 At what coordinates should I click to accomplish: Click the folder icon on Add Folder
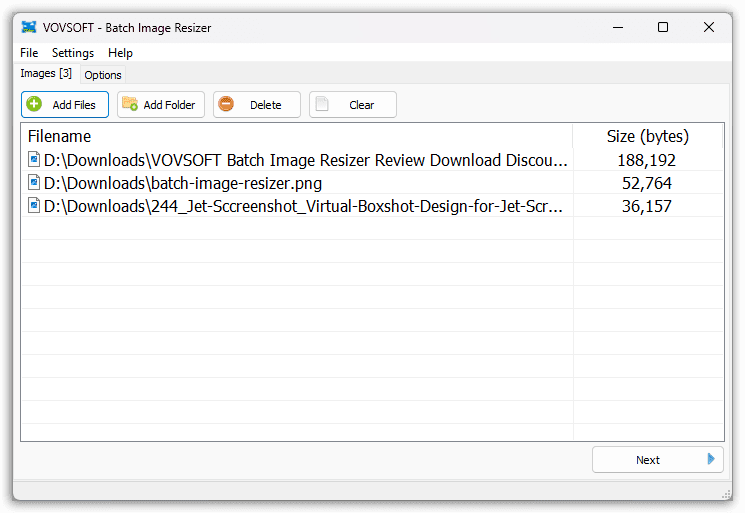click(130, 104)
